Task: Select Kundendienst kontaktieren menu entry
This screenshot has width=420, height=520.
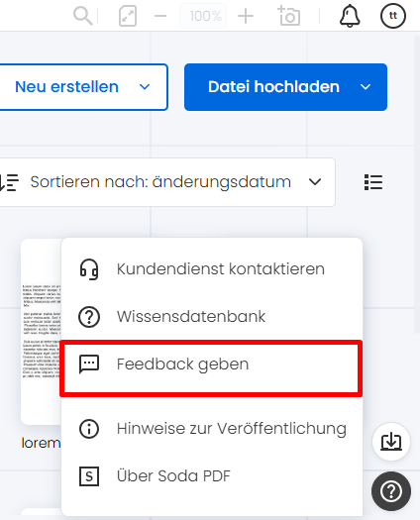Action: click(x=212, y=269)
